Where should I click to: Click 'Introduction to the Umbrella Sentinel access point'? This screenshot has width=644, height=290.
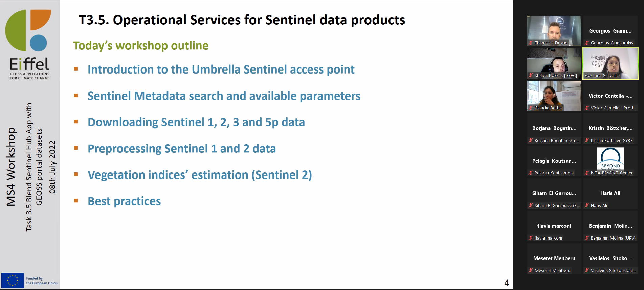pos(221,69)
